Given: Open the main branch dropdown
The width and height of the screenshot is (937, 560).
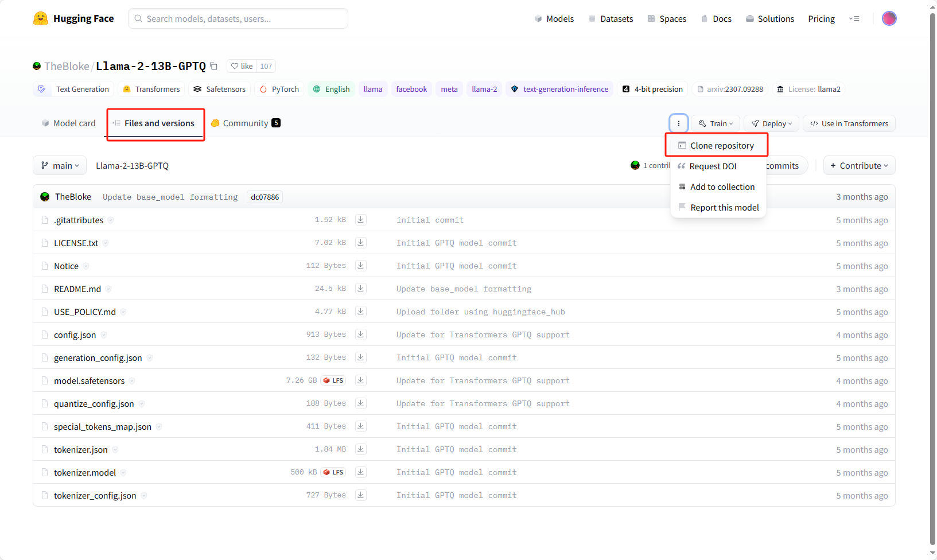Looking at the screenshot, I should tap(60, 165).
